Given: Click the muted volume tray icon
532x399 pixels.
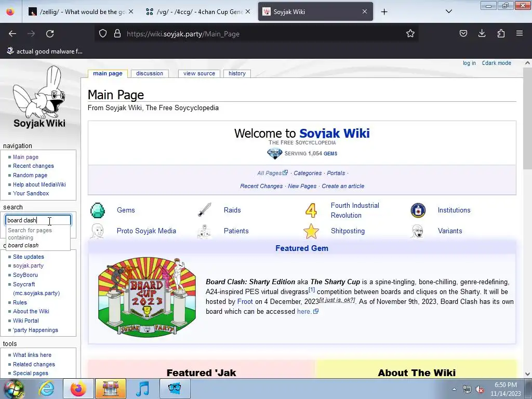Looking at the screenshot, I should coord(480,390).
